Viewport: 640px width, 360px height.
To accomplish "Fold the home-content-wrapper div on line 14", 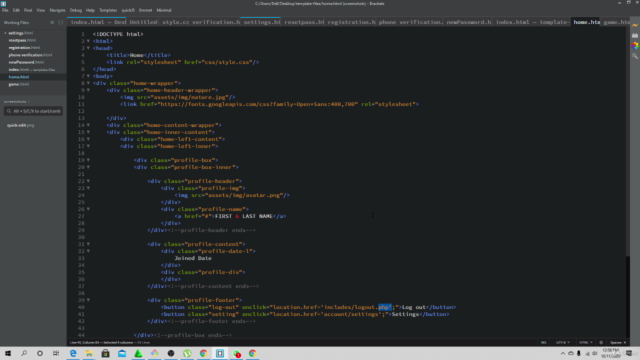I will click(x=88, y=125).
